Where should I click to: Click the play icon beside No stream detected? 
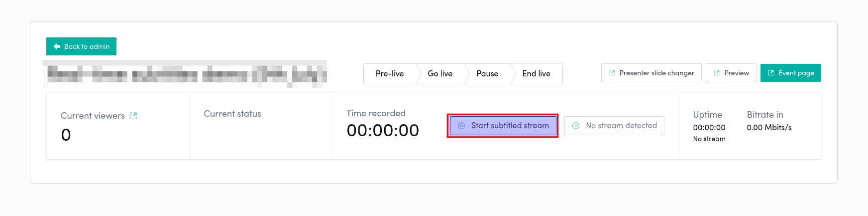[576, 126]
